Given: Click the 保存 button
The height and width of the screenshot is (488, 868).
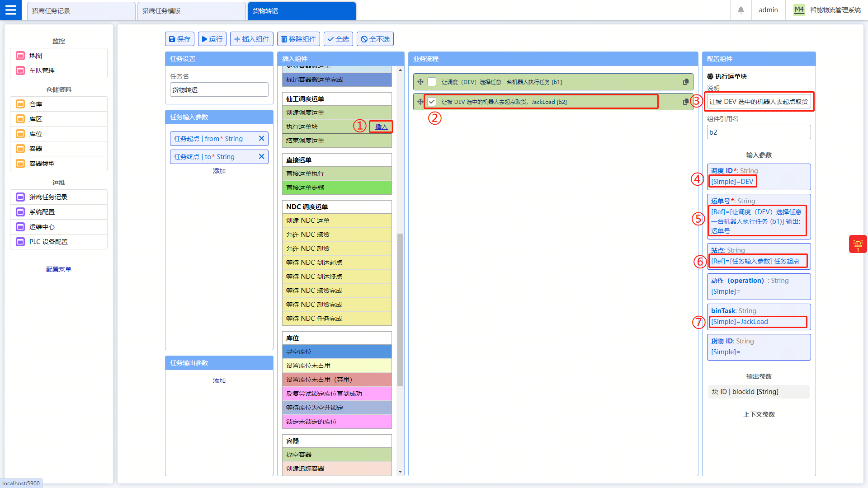Looking at the screenshot, I should (x=179, y=39).
